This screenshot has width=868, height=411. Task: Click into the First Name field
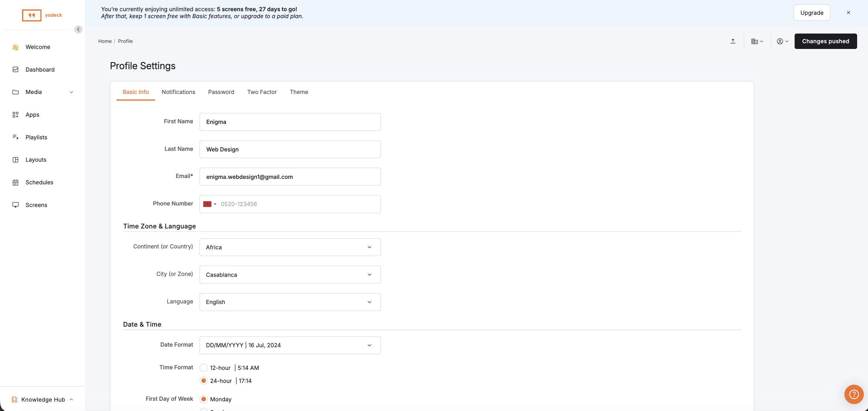(x=290, y=122)
